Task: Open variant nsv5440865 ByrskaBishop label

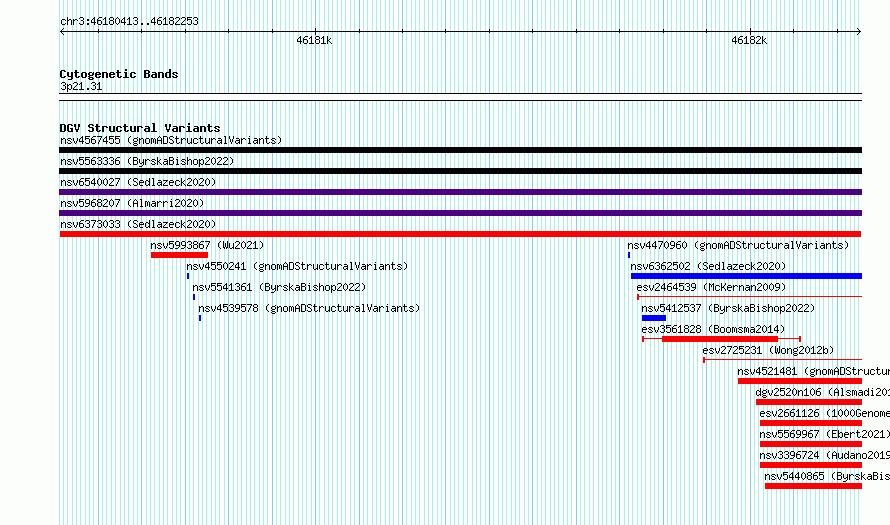Action: pyautogui.click(x=827, y=476)
